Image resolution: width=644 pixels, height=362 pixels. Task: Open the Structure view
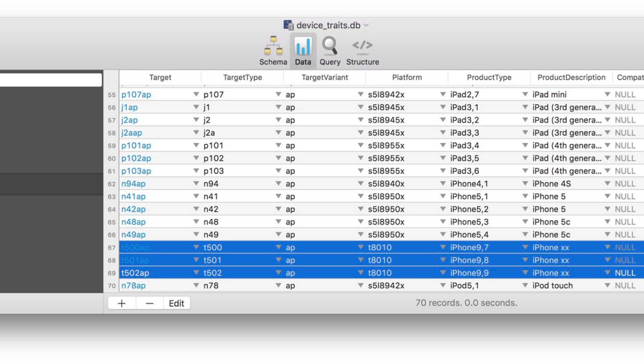click(363, 51)
